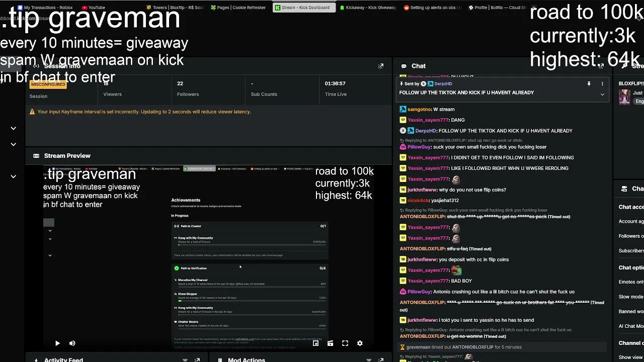This screenshot has width=644, height=362.
Task: Click the keyframe interval warning message
Action: pos(144,112)
